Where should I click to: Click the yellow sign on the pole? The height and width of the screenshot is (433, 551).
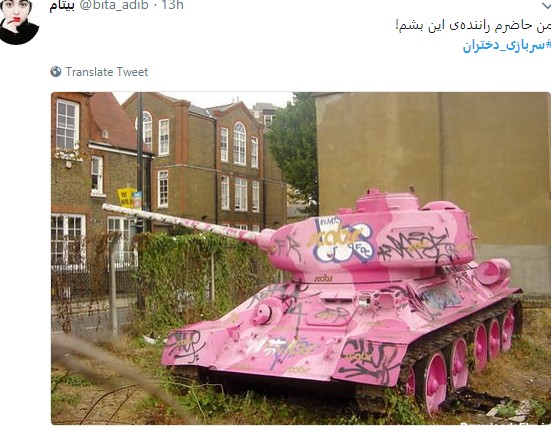[127, 198]
